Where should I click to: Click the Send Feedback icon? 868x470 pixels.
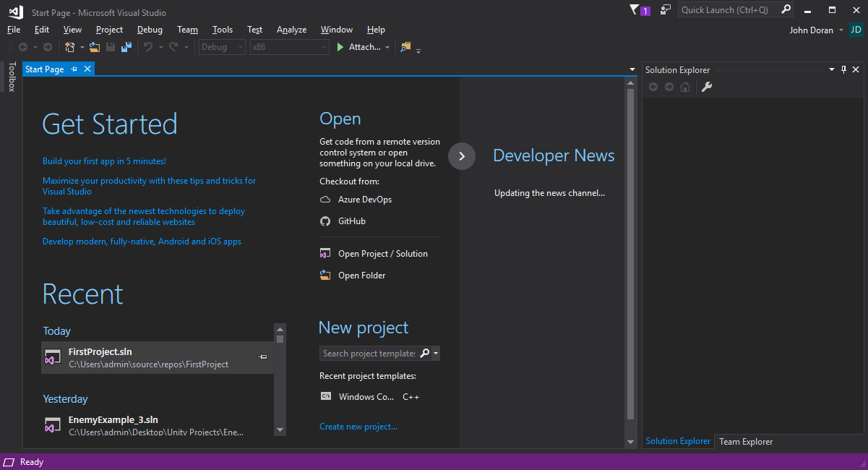tap(665, 10)
